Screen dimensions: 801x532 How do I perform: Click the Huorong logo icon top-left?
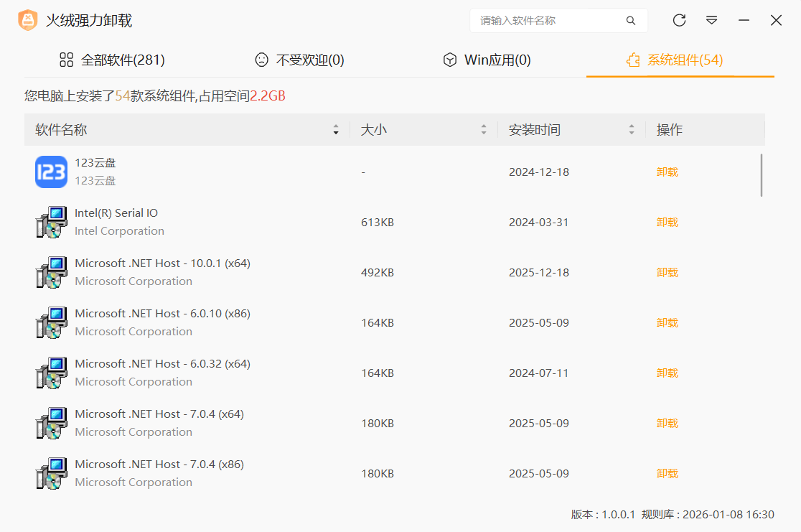point(27,20)
